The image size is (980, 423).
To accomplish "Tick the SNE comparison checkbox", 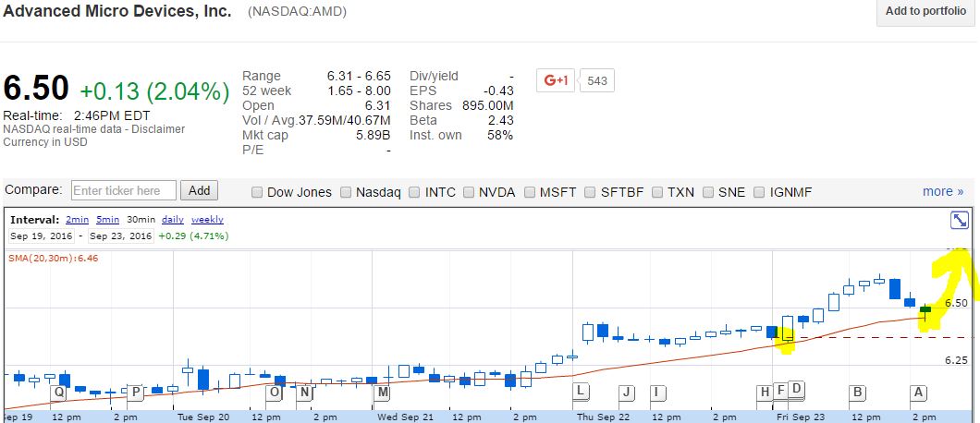I will coord(708,192).
